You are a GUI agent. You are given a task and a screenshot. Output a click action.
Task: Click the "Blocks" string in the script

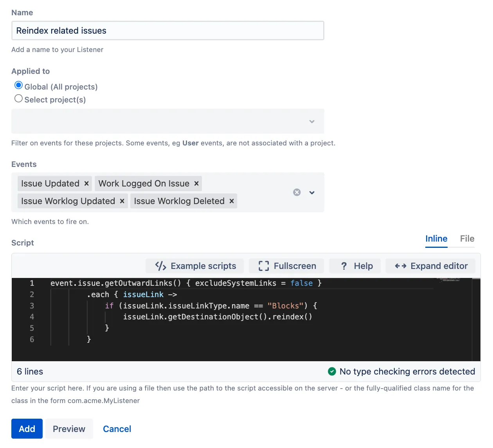tap(285, 306)
